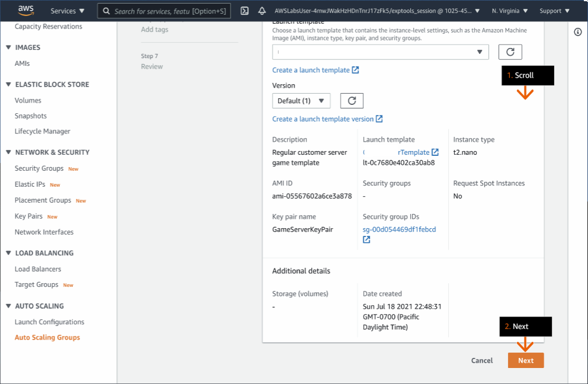Click the AWS home logo
588x384 pixels.
pyautogui.click(x=25, y=10)
